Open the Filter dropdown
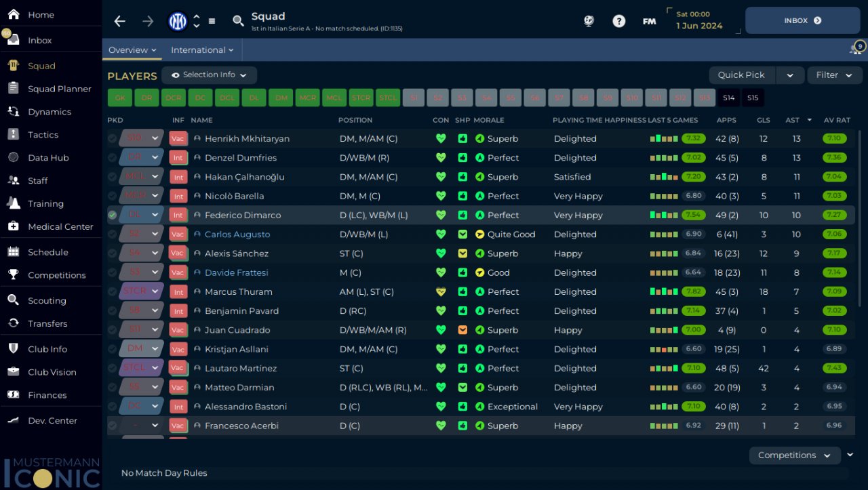Screen dimensions: 868x490 [x=834, y=75]
